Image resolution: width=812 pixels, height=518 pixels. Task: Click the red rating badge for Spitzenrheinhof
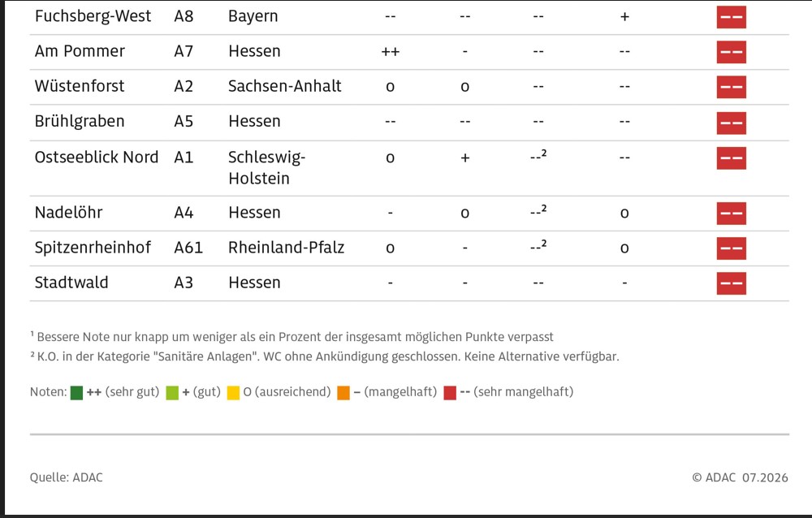click(732, 248)
